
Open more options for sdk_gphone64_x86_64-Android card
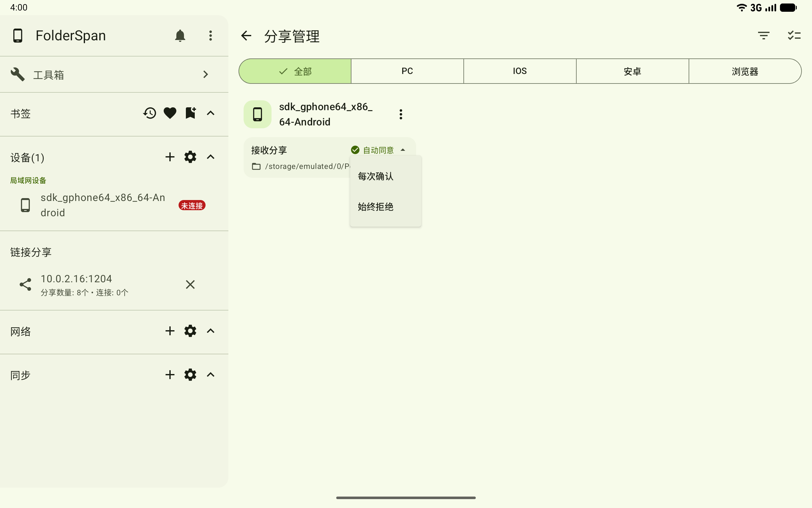[x=401, y=114]
